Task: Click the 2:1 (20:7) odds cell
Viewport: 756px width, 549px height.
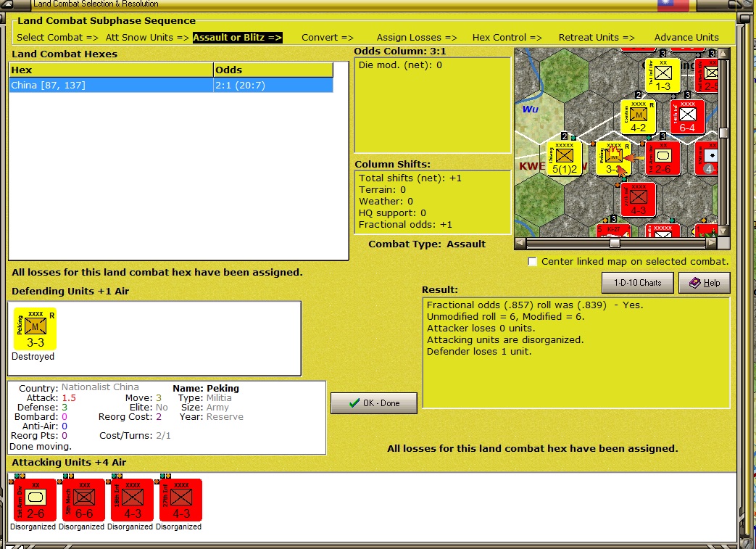Action: point(273,86)
